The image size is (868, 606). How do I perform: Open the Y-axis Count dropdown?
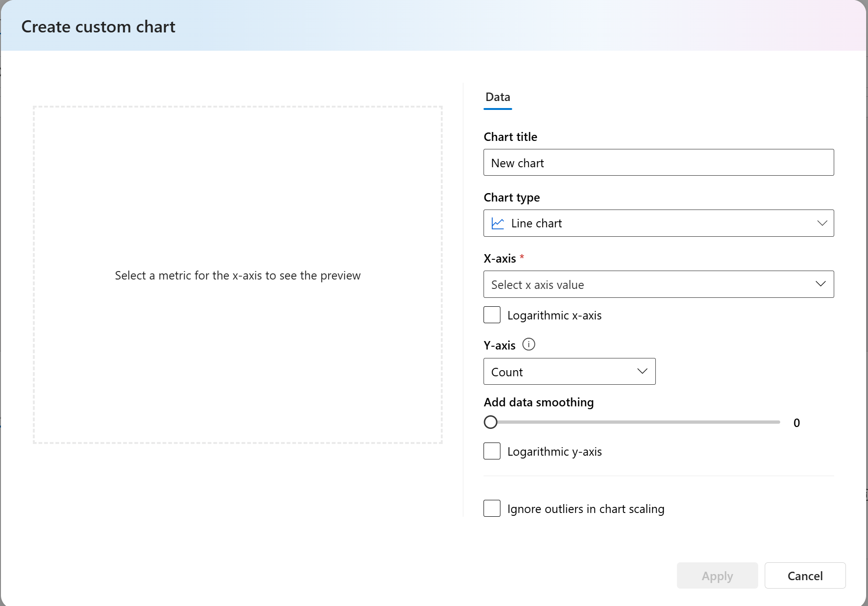569,372
